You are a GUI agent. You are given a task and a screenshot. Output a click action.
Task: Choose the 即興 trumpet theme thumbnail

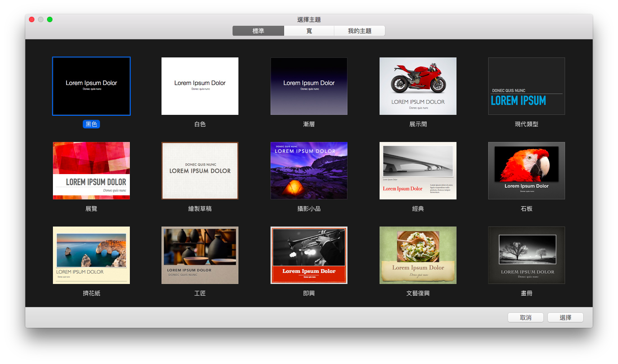[309, 255]
